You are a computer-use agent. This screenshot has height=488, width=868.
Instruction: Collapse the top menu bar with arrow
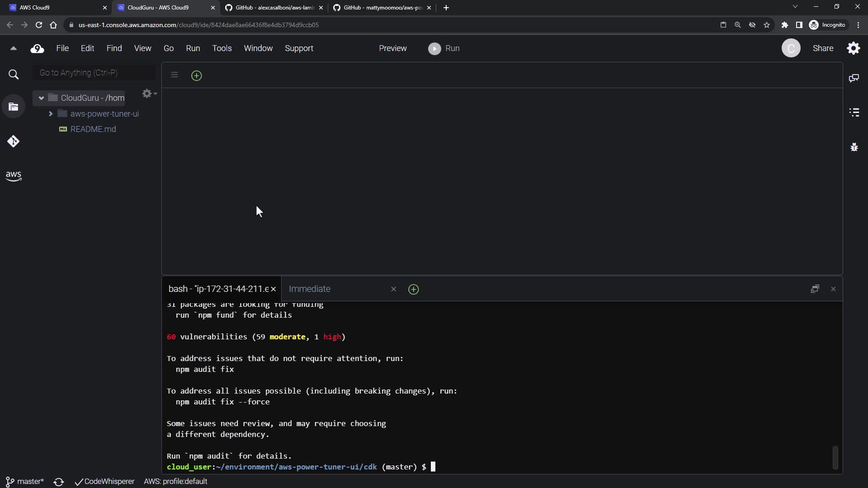14,48
